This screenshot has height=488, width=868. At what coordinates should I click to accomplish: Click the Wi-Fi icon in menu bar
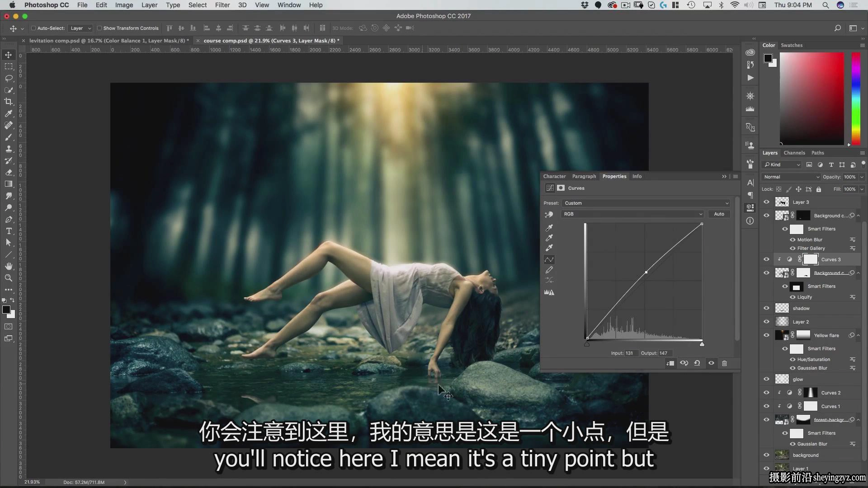(735, 5)
